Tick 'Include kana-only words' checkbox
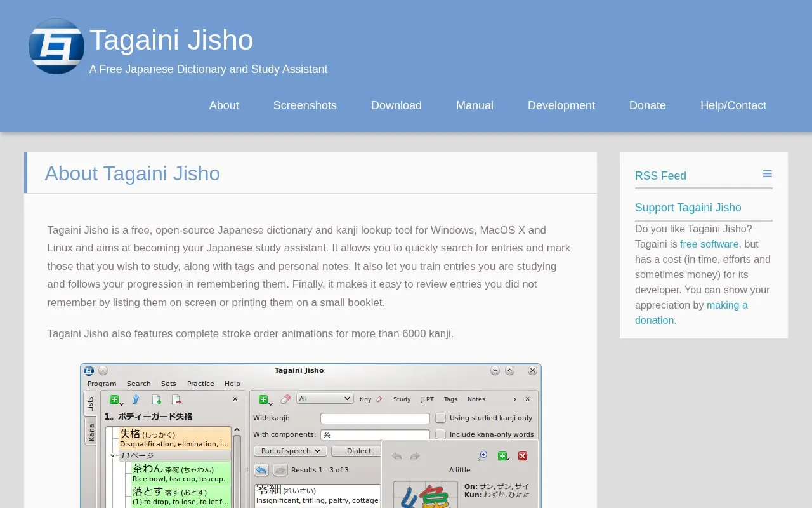 pyautogui.click(x=440, y=434)
